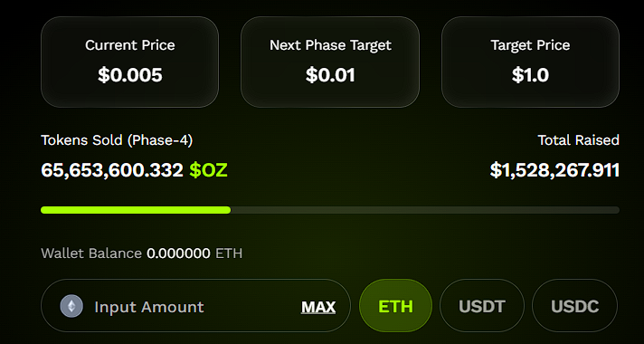
Task: Click the $1.0 target price value
Action: click(530, 75)
